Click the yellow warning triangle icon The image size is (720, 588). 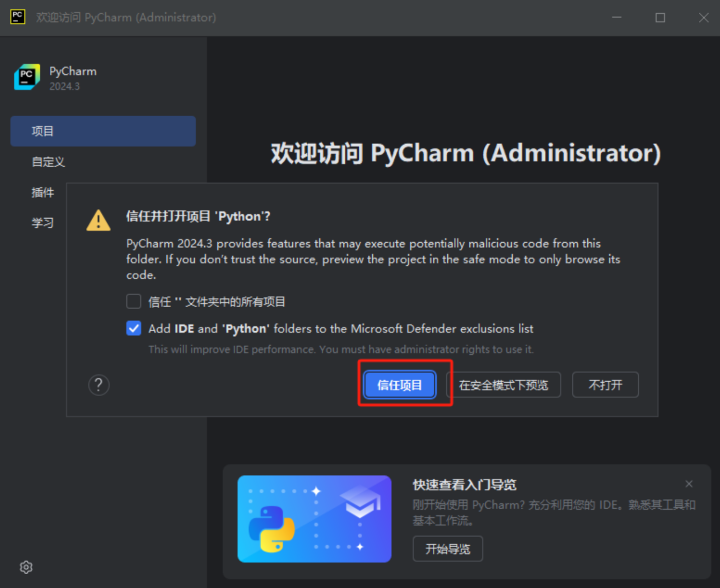pos(98,220)
